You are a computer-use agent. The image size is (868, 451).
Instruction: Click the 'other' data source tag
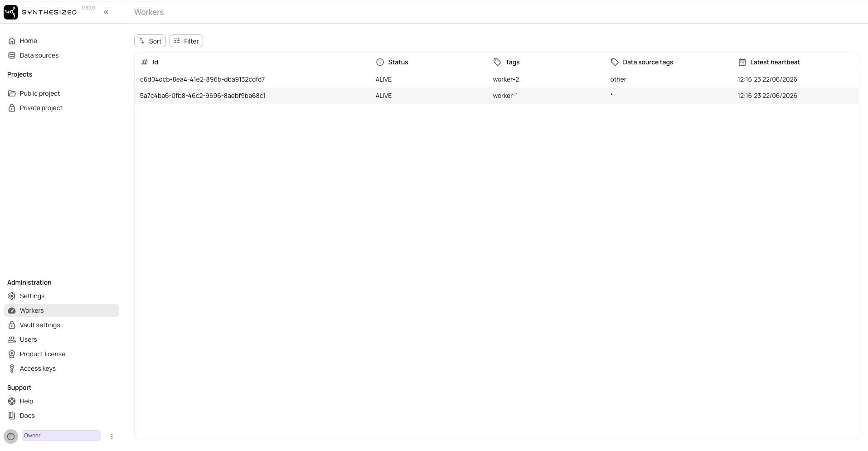click(x=618, y=79)
